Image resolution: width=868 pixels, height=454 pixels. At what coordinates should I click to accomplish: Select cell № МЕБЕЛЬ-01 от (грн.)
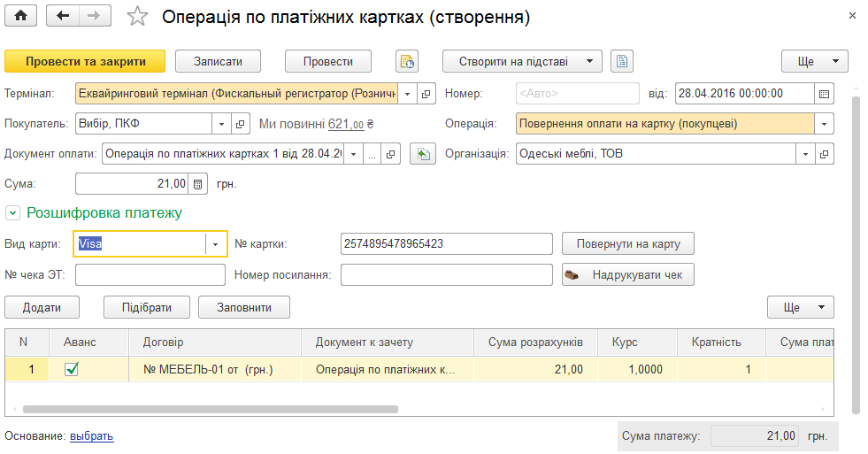click(x=215, y=369)
